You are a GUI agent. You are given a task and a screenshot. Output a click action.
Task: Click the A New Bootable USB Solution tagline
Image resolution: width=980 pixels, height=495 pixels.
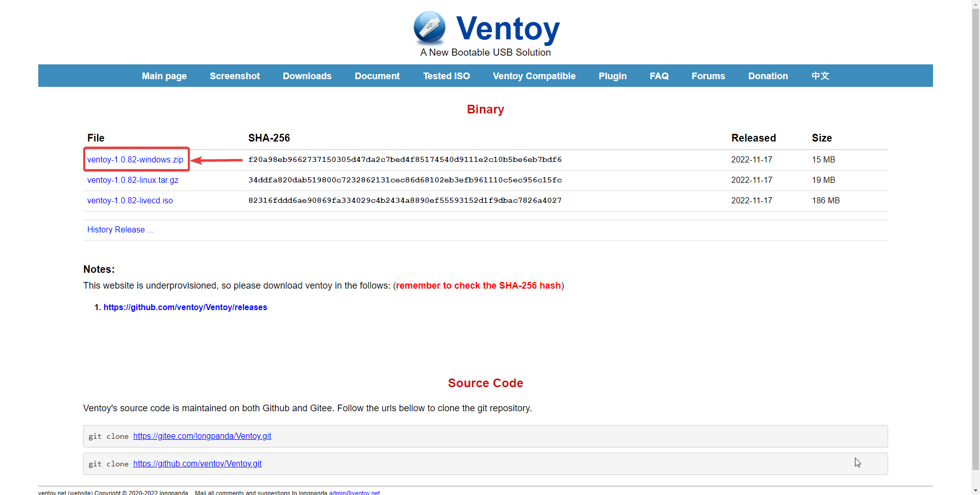[x=485, y=53]
